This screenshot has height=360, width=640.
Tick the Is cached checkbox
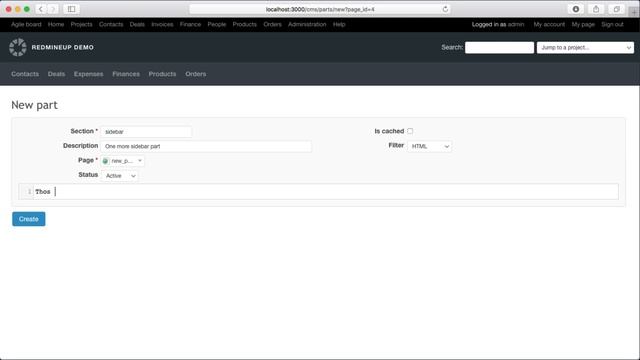click(410, 131)
